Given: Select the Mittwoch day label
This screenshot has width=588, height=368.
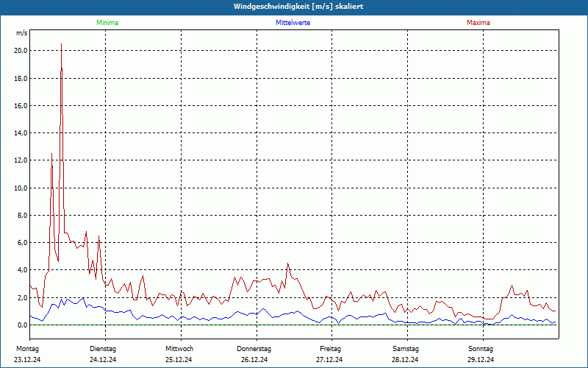Looking at the screenshot, I should pos(179,348).
